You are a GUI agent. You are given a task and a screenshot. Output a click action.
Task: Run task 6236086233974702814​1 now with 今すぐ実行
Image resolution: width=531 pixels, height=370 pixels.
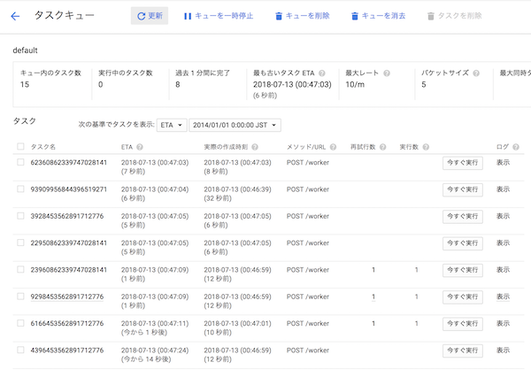pyautogui.click(x=463, y=163)
